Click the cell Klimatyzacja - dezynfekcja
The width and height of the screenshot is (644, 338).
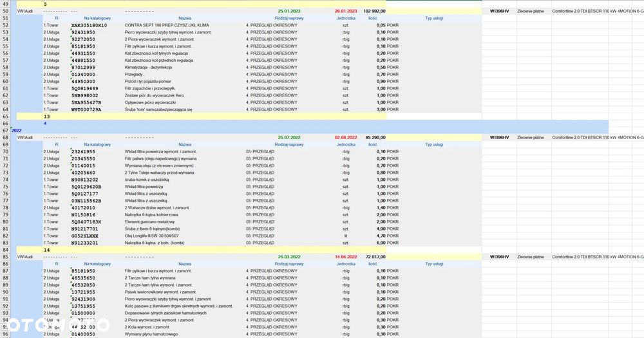point(148,67)
